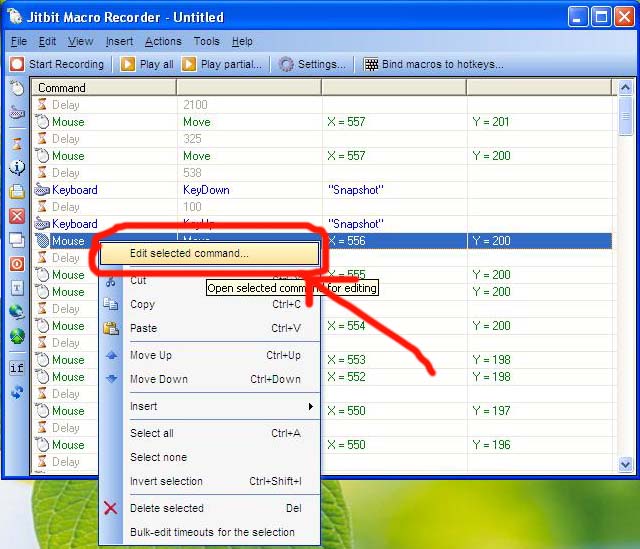The image size is (640, 549).
Task: Click the switch to window sidebar icon
Action: [x=17, y=240]
